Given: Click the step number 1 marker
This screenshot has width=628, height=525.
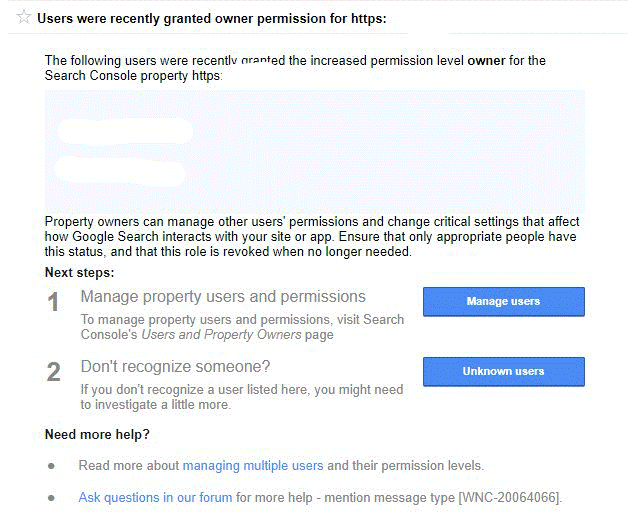Looking at the screenshot, I should click(54, 303).
